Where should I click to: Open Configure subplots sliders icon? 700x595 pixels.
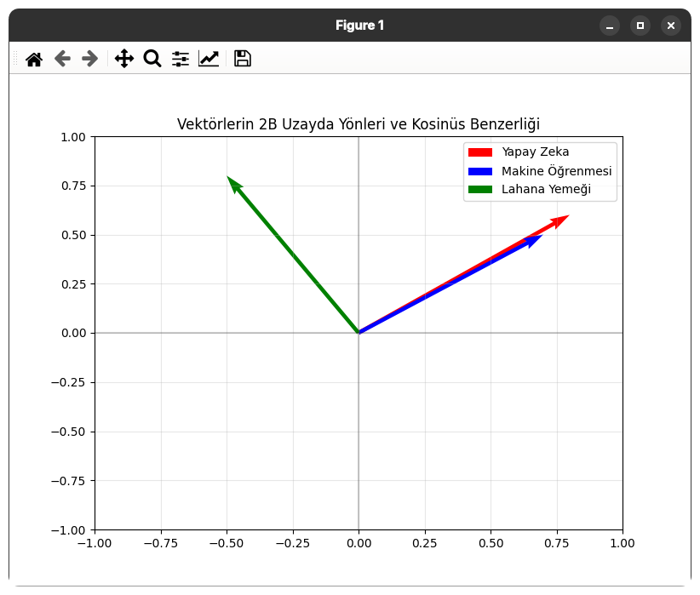[x=181, y=59]
